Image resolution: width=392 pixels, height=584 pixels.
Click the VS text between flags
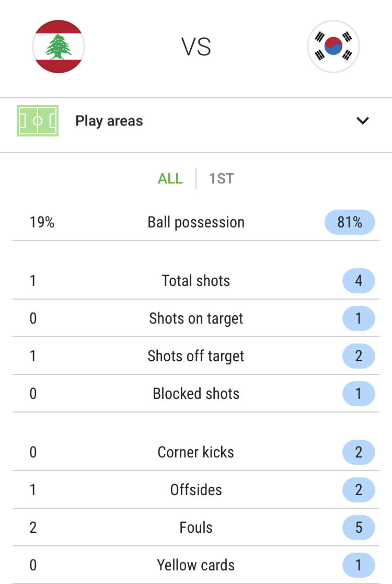(x=196, y=47)
